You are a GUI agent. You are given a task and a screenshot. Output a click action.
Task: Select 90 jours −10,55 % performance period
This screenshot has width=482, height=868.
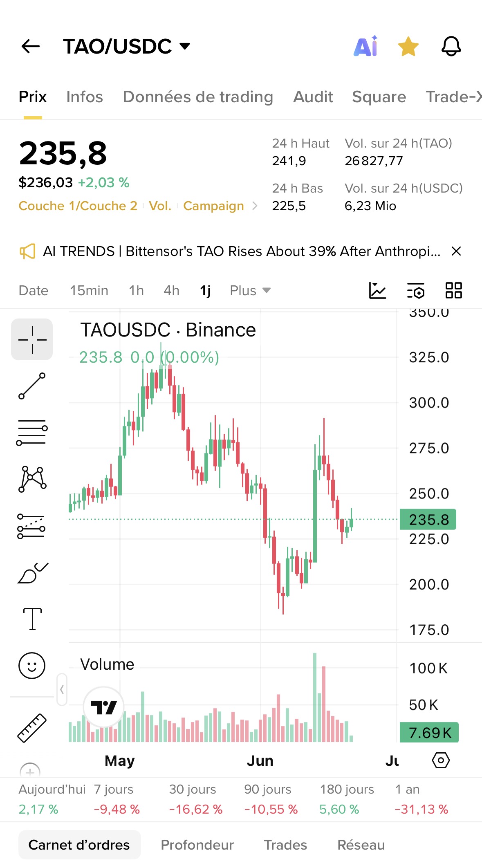click(271, 799)
